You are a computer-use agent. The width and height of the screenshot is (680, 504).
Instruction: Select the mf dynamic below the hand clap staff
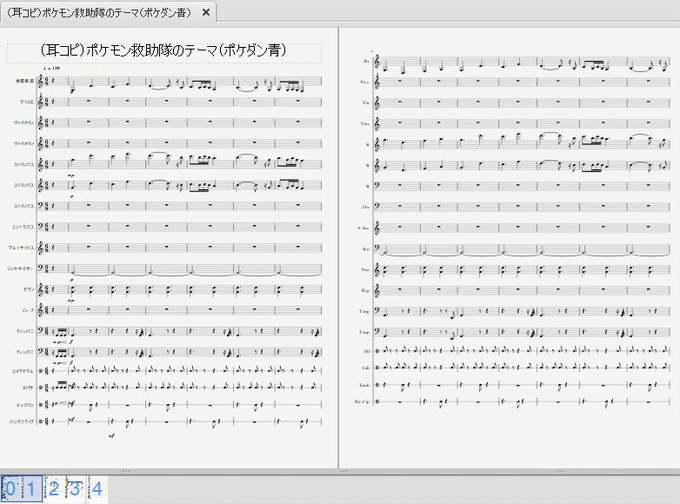click(111, 436)
